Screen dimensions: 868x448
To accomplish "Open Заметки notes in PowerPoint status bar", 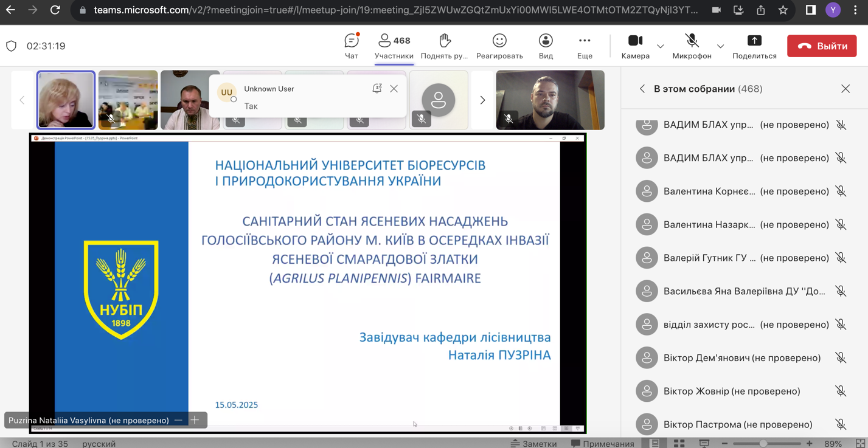I will [x=534, y=444].
